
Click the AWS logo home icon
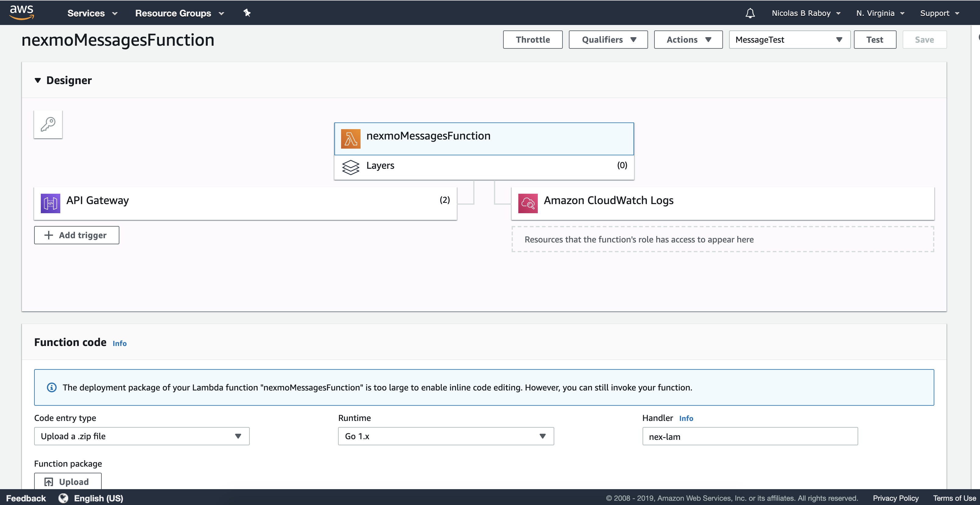(22, 12)
